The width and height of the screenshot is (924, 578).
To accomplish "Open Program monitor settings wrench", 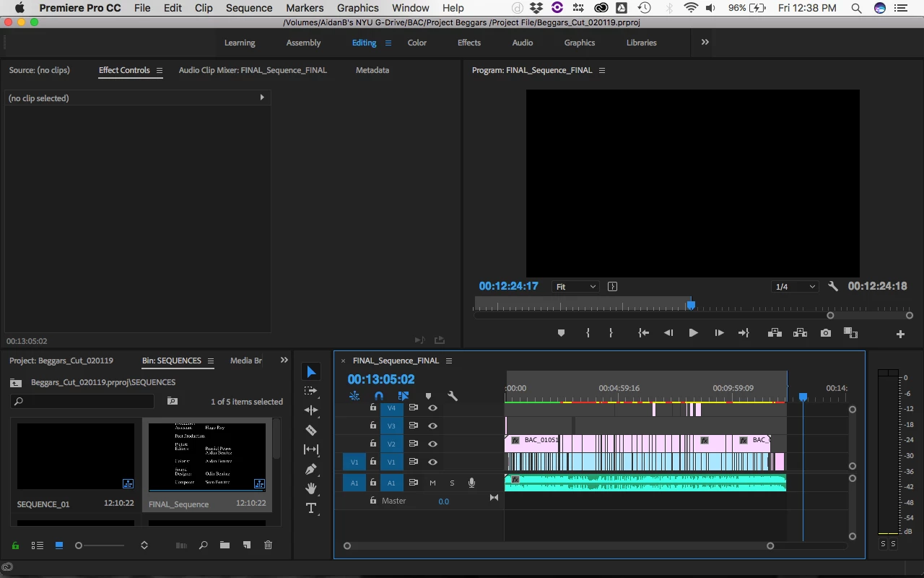I will (833, 286).
